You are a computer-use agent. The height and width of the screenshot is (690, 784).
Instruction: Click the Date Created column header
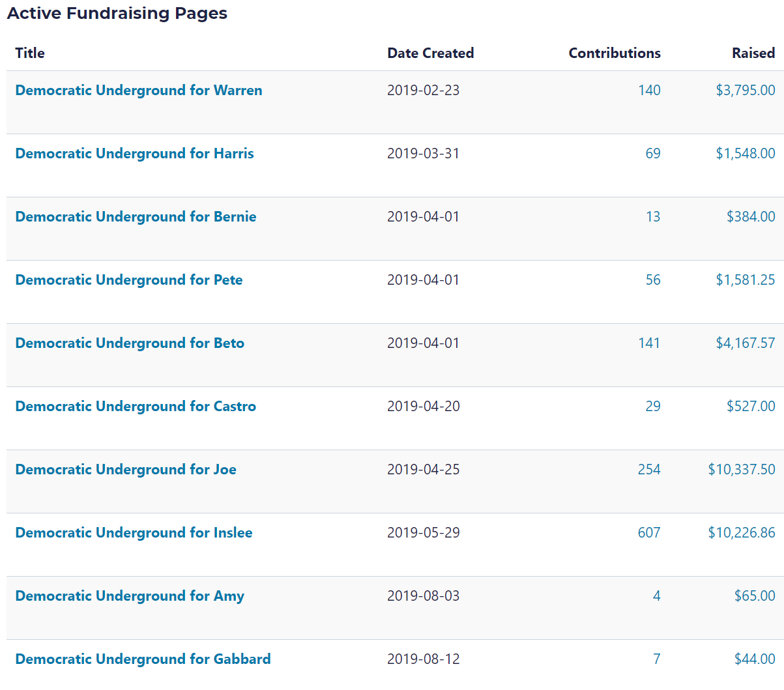coord(430,53)
